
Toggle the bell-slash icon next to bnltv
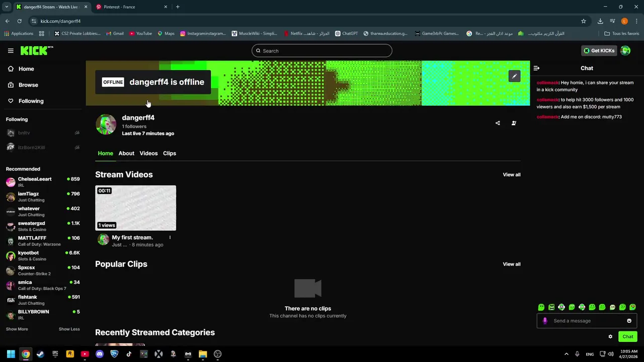77,133
